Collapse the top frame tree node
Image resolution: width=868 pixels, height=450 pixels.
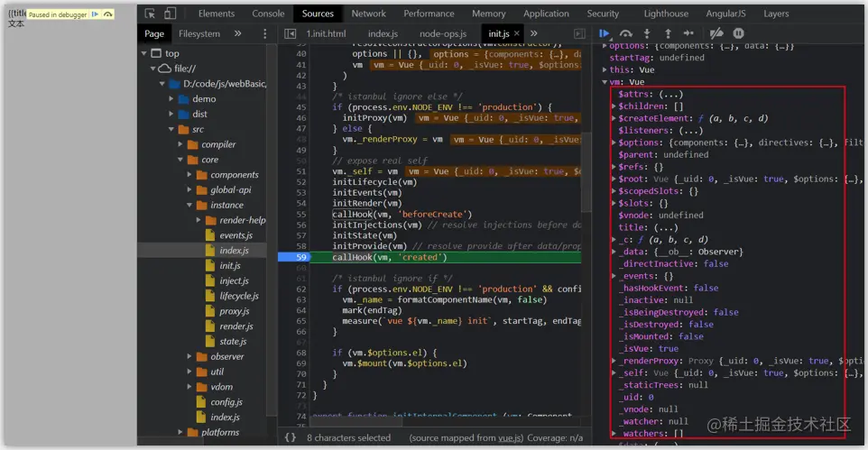(144, 53)
